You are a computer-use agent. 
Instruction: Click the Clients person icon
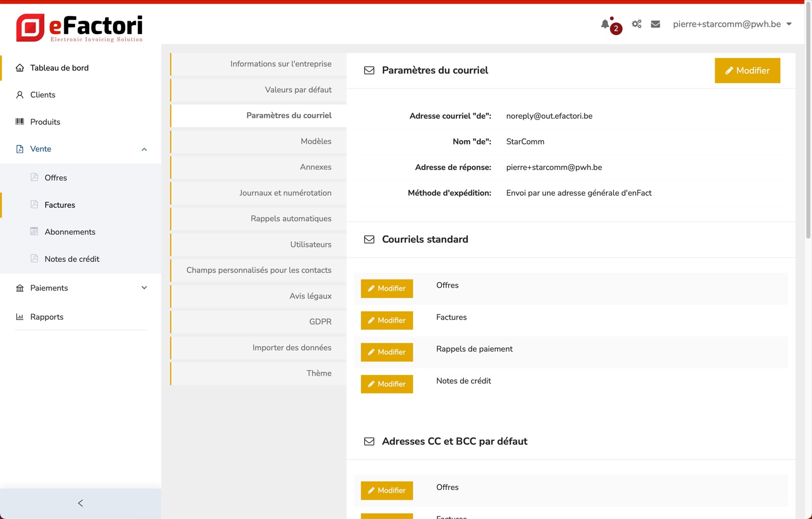(x=20, y=95)
